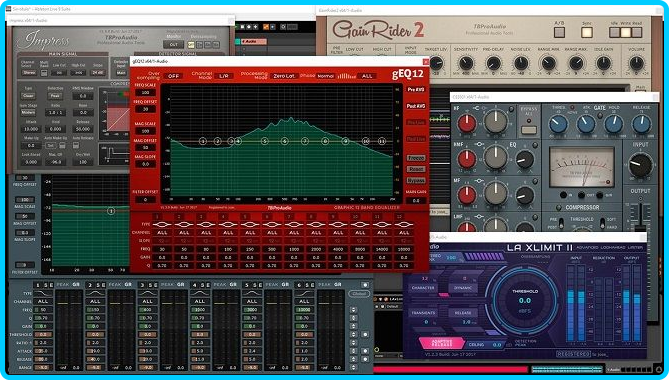
Task: Click the Bypass All button in the channel strip
Action: (x=529, y=130)
